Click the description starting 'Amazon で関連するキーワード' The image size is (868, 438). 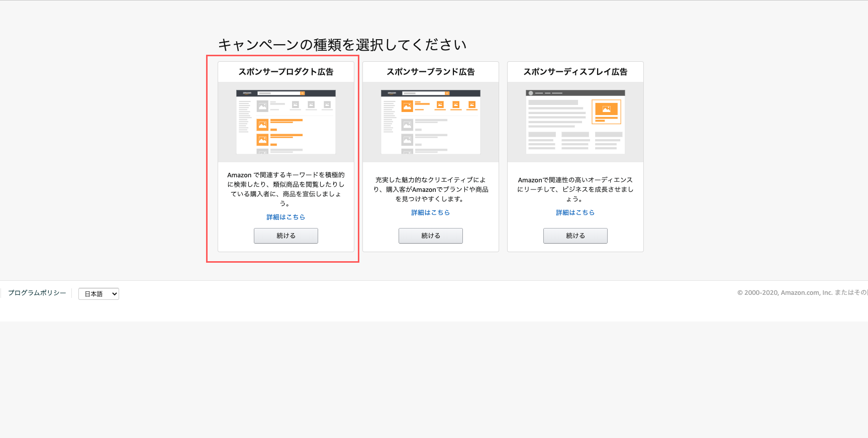286,189
